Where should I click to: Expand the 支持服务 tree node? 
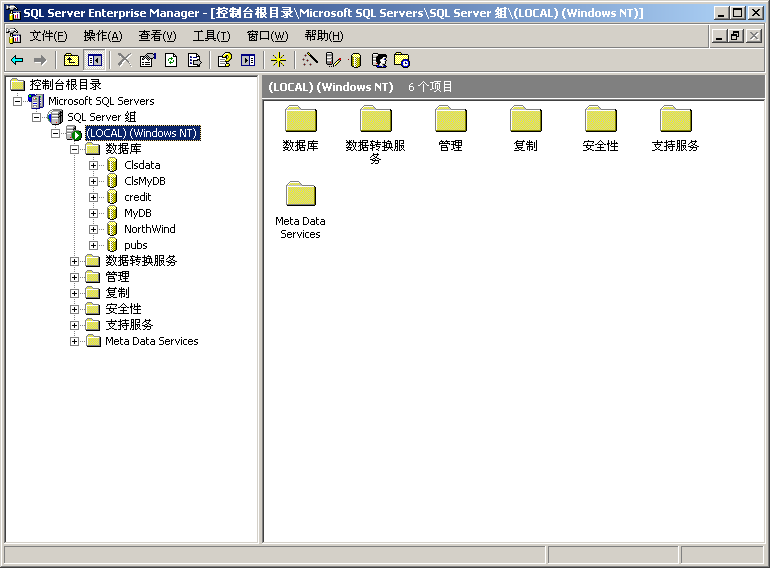(x=74, y=325)
